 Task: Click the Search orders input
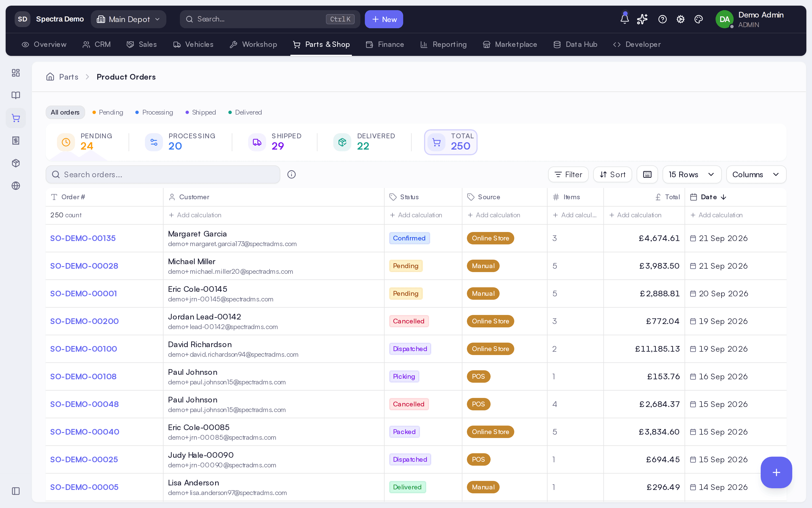coord(163,174)
